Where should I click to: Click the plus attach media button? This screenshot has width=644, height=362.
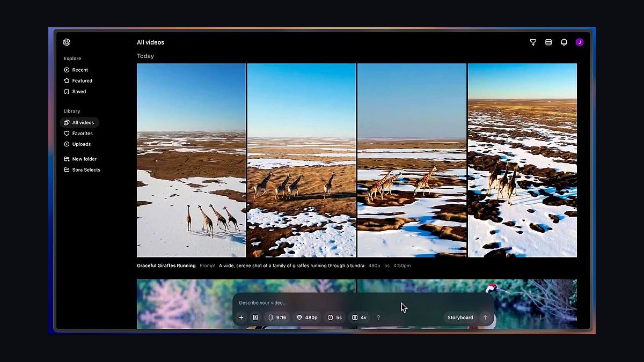coord(241,317)
